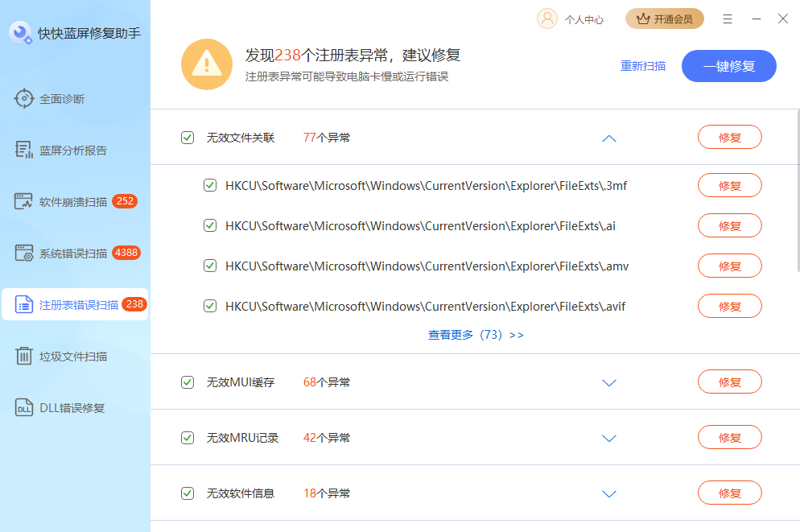Click 查看更多 to show 73 more entries
The image size is (800, 532).
476,335
